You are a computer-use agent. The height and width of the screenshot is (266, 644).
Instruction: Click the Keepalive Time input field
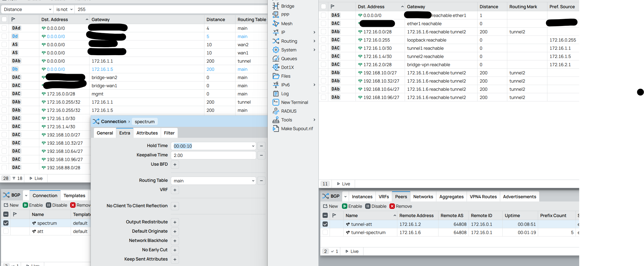[x=213, y=155]
